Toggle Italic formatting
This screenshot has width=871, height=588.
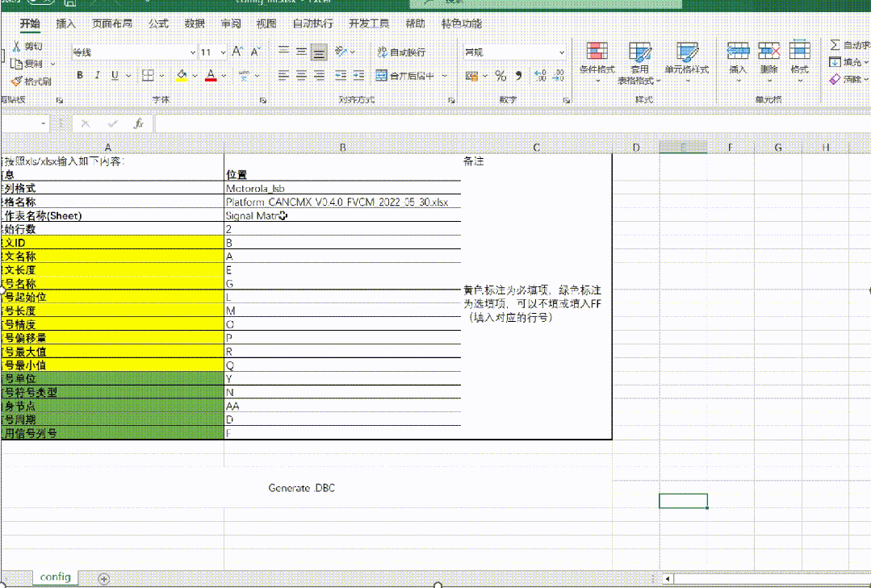pyautogui.click(x=97, y=75)
